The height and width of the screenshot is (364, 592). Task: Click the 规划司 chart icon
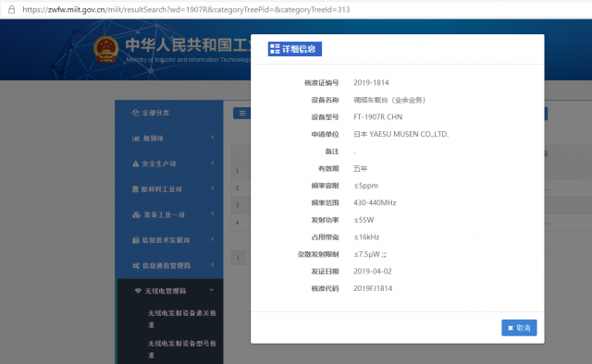[136, 139]
